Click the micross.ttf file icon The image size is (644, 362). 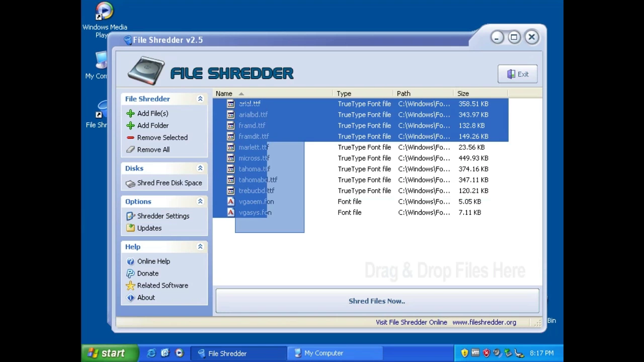click(x=230, y=158)
